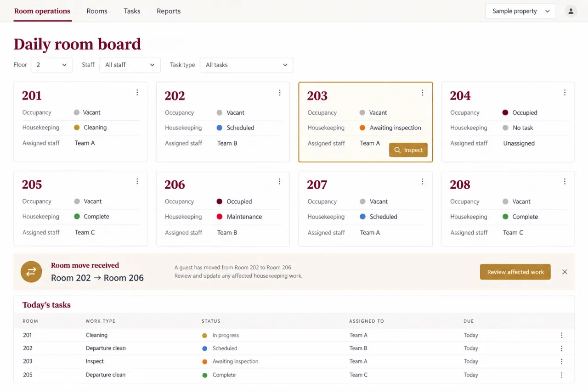Click Review affected work button
588x392 pixels.
[515, 272]
